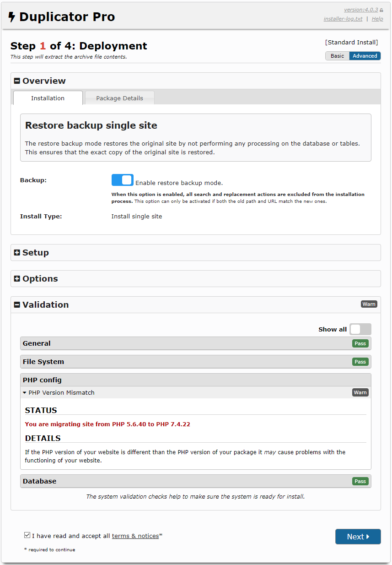Open the installer-log.txt link
This screenshot has width=392, height=565.
coord(343,19)
